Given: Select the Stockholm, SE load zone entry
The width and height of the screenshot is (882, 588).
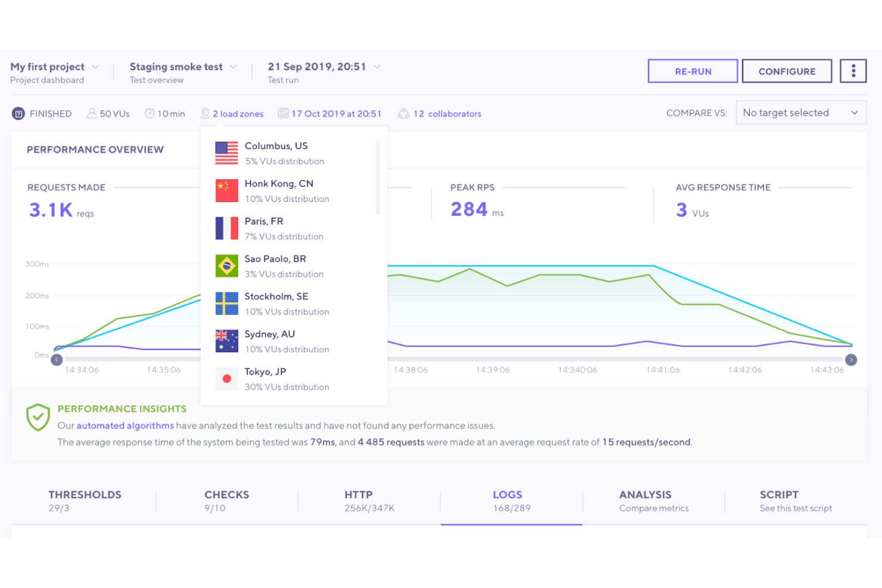Looking at the screenshot, I should click(x=277, y=303).
